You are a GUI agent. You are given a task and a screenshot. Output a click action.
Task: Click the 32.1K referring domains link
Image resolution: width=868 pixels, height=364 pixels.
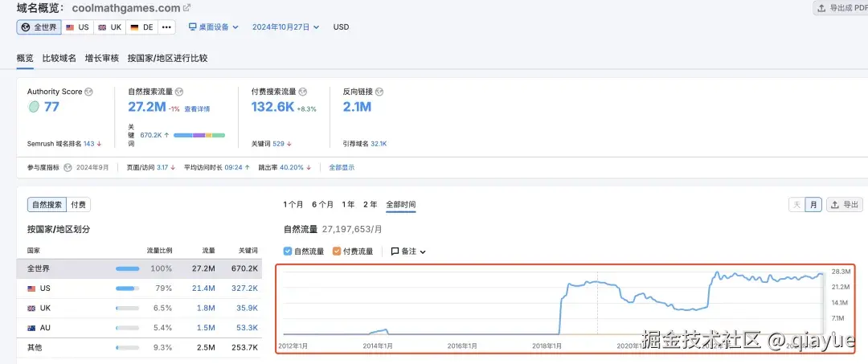(x=379, y=144)
